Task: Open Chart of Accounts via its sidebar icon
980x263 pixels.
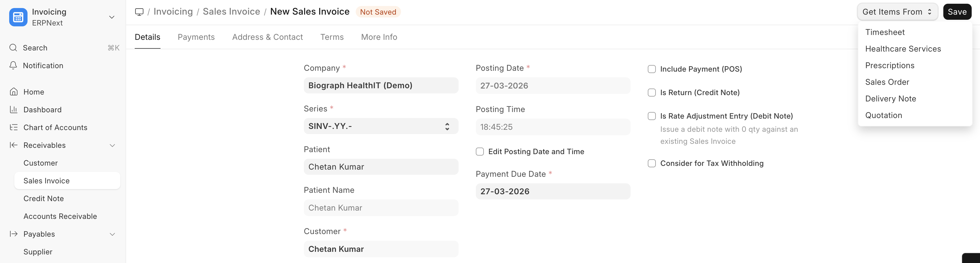Action: click(x=13, y=127)
